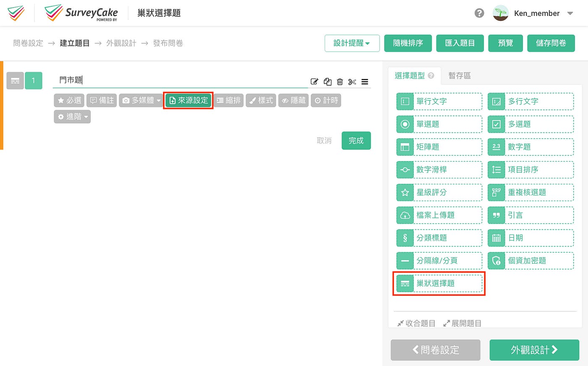Toggle 縮排 indent option
The width and height of the screenshot is (588, 366).
229,100
